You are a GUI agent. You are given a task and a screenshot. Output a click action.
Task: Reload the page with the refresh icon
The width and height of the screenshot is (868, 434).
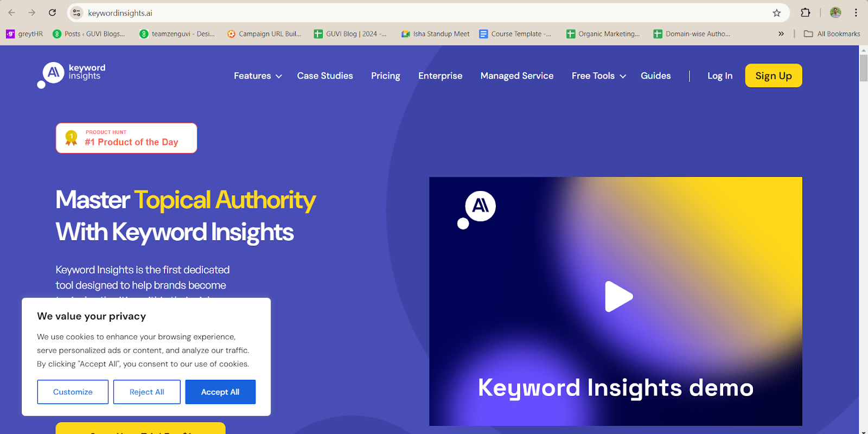point(52,12)
